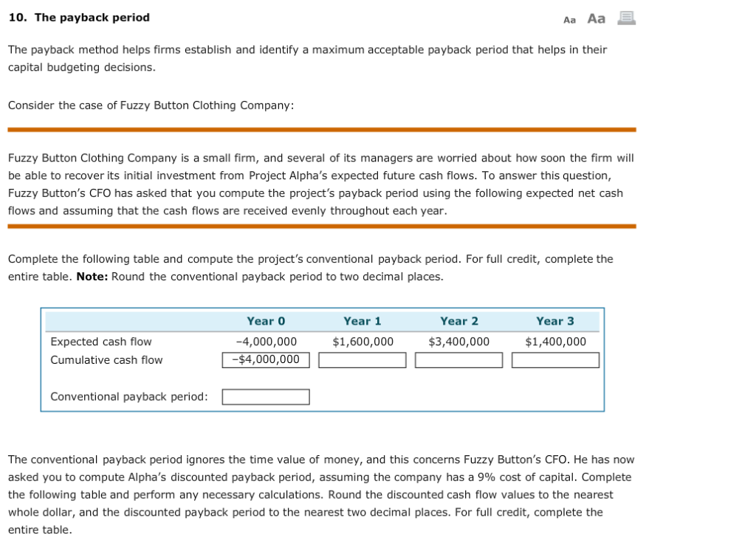Click the Year 3 column header

pyautogui.click(x=554, y=320)
